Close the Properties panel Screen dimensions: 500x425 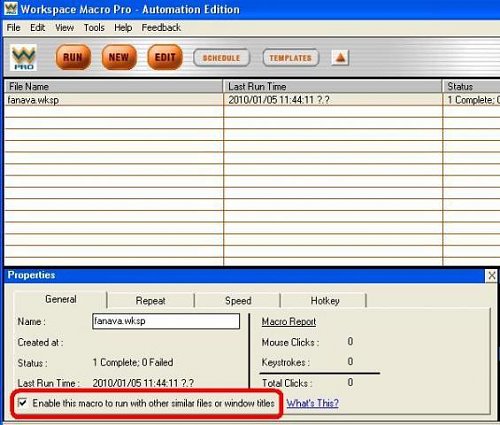492,276
